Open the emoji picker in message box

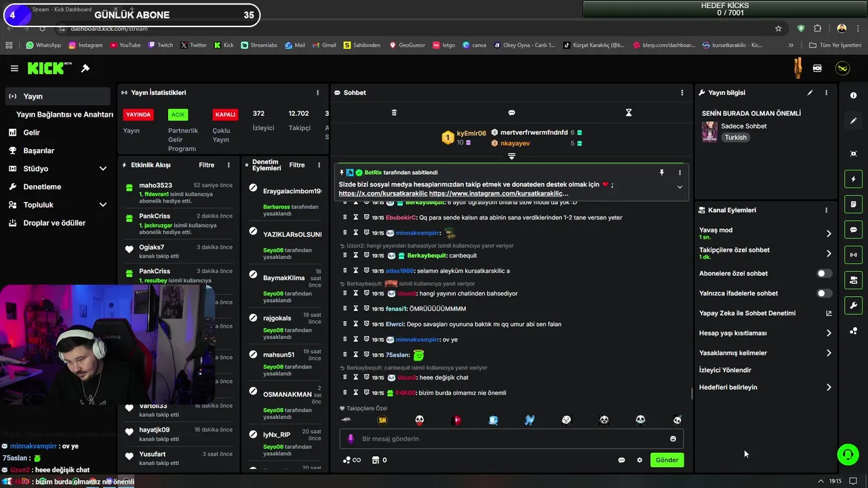click(673, 439)
